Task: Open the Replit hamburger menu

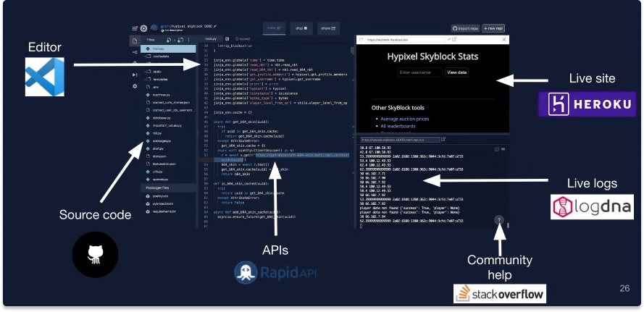Action: [x=134, y=28]
